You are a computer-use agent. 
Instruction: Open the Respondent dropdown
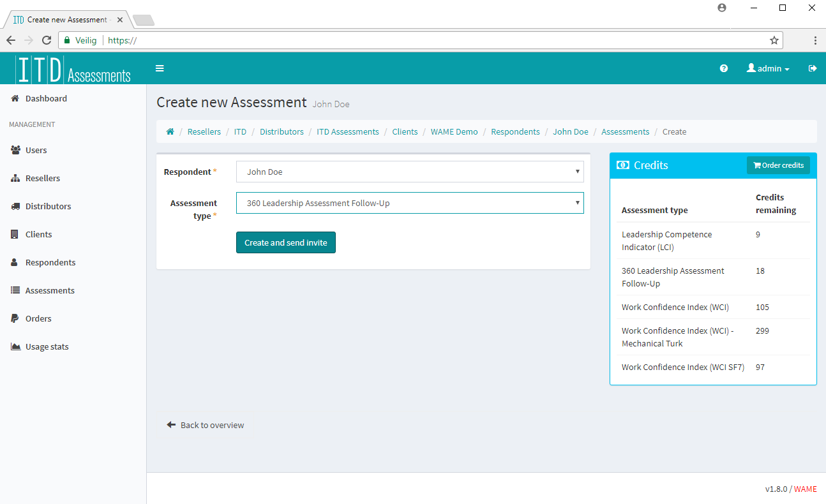pos(410,172)
